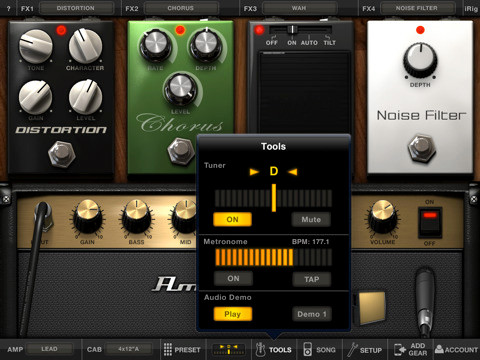Click the Metronome TAP button
This screenshot has height=360, width=480.
click(x=312, y=279)
